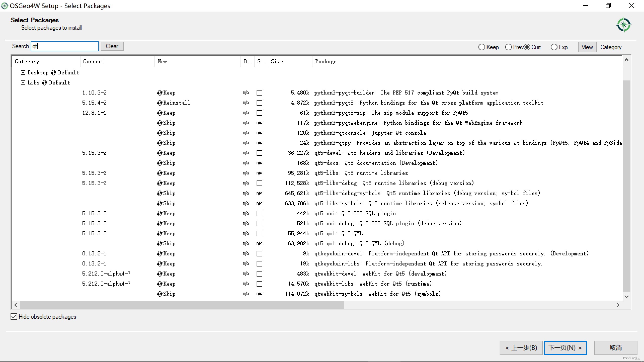This screenshot has height=362, width=644.
Task: Click the Keep cycle icon for qt5-libs-debug
Action: (159, 183)
